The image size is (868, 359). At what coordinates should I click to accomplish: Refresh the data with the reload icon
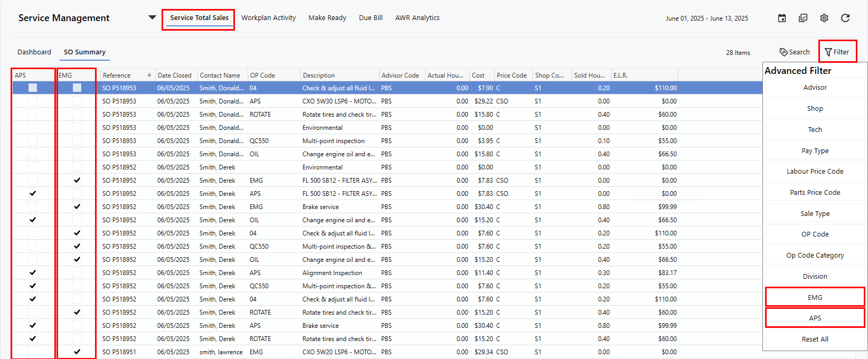click(x=845, y=18)
